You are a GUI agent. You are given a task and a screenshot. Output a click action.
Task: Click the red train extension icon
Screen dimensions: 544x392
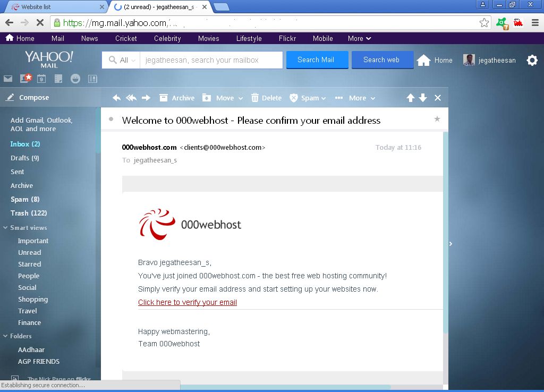518,23
